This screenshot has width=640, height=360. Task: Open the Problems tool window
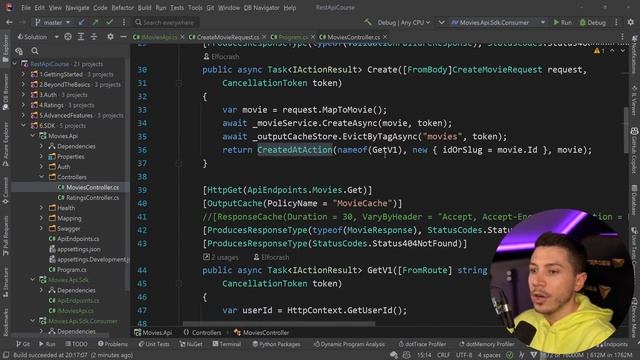pyautogui.click(x=113, y=344)
